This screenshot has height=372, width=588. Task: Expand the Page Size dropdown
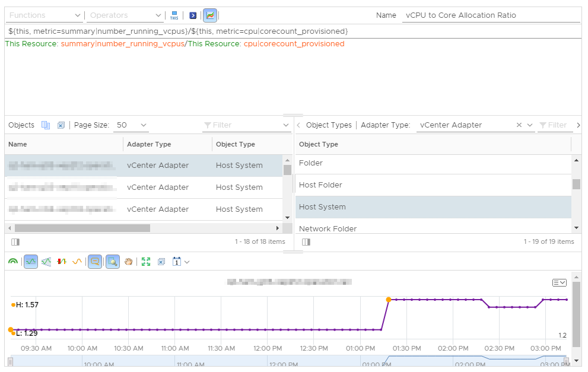132,125
